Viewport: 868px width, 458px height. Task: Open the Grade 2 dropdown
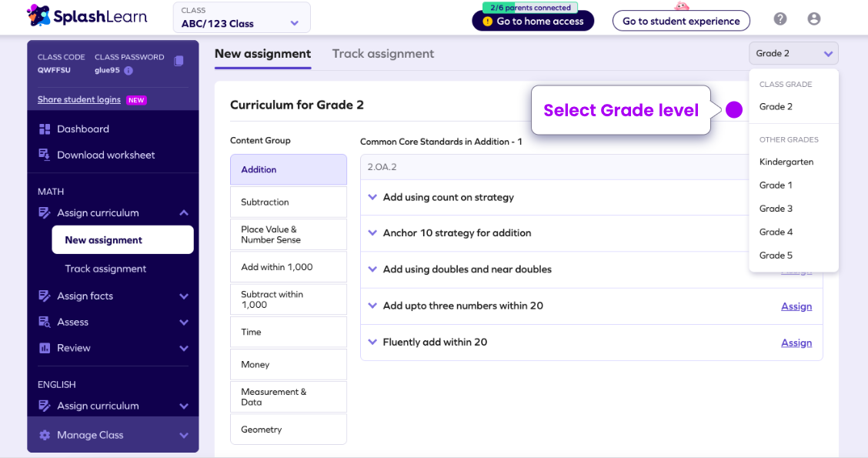click(x=793, y=53)
